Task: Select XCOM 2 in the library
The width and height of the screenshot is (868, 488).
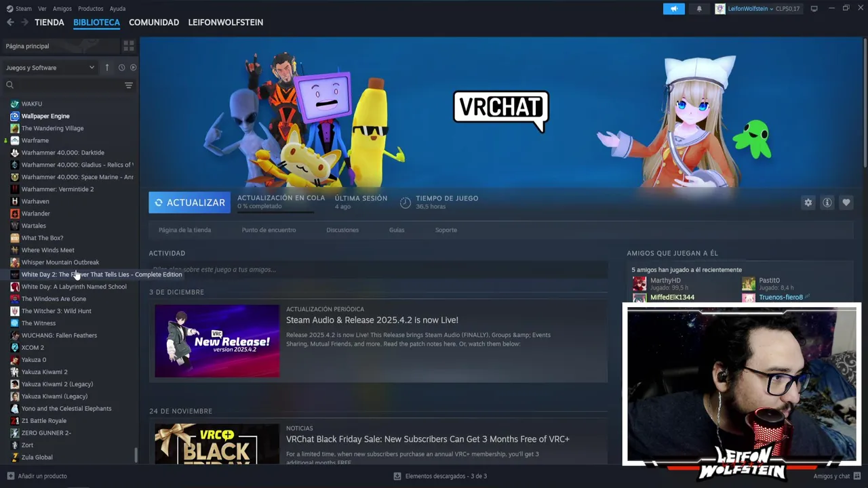Action: 33,348
